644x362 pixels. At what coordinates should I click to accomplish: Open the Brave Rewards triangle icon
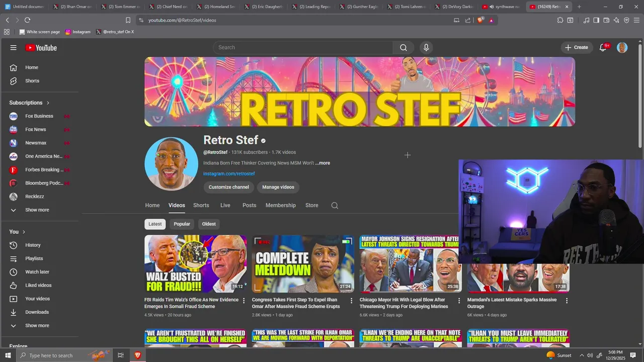pos(491,20)
